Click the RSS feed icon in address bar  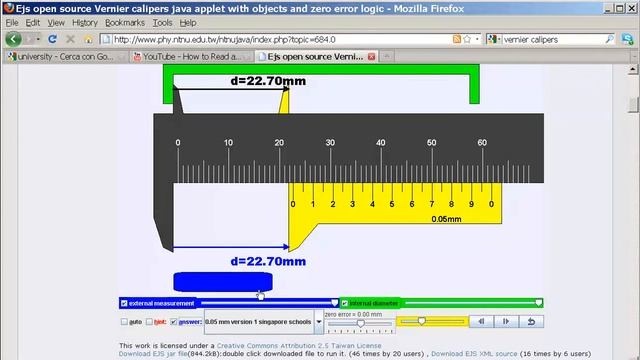[457, 39]
